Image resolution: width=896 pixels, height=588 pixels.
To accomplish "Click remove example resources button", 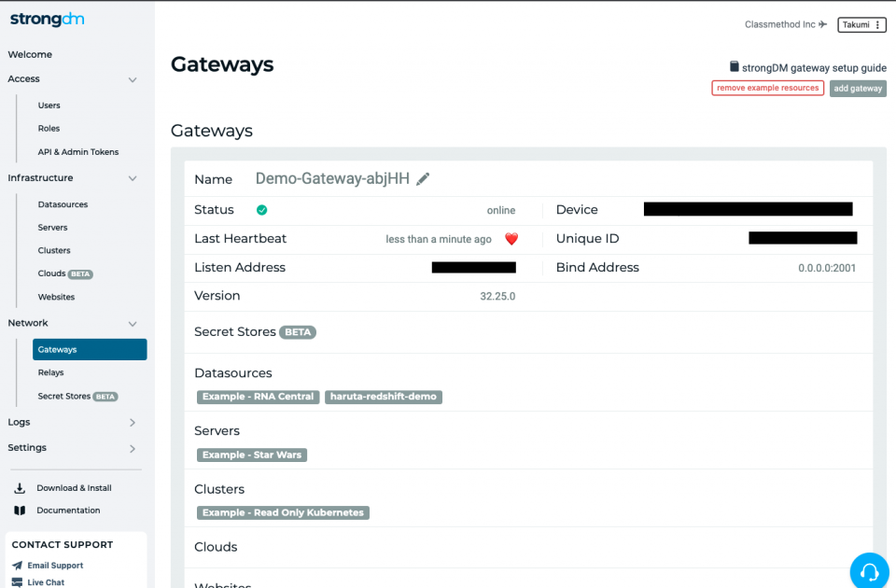I will [767, 88].
